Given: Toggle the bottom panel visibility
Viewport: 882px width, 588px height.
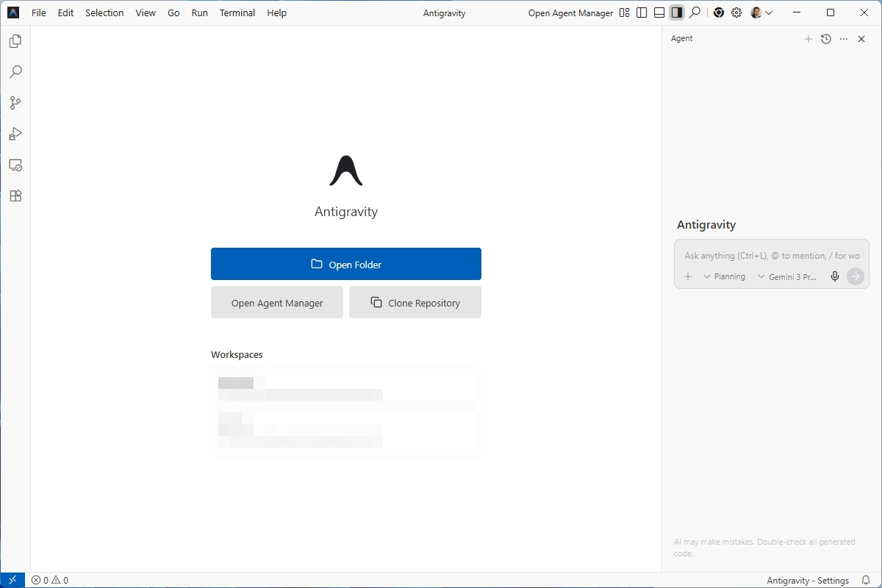Looking at the screenshot, I should (659, 12).
